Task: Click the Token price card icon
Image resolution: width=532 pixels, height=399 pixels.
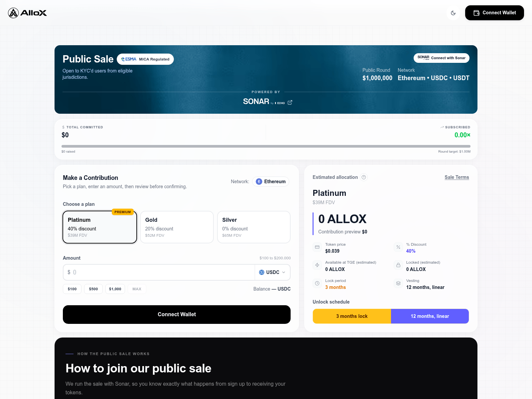Action: [x=317, y=247]
